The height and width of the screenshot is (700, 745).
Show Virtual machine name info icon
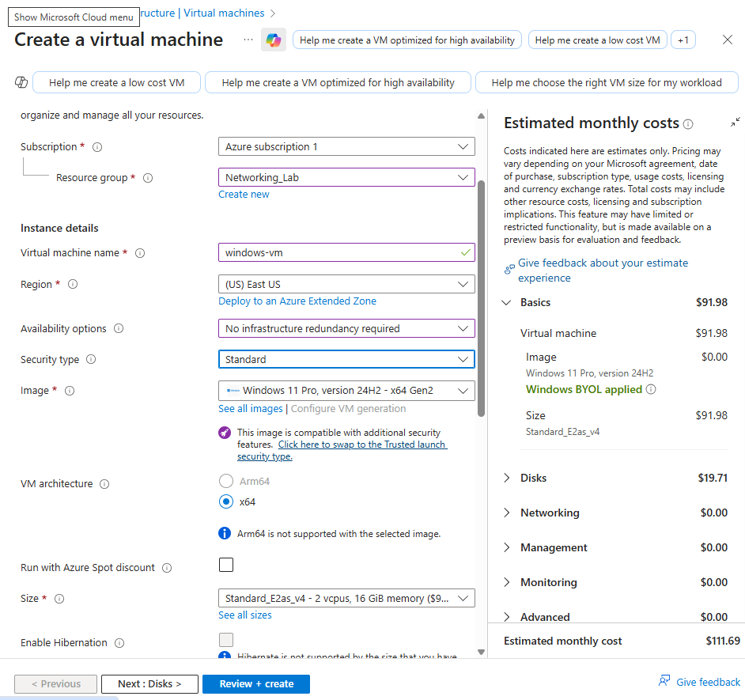coord(140,253)
